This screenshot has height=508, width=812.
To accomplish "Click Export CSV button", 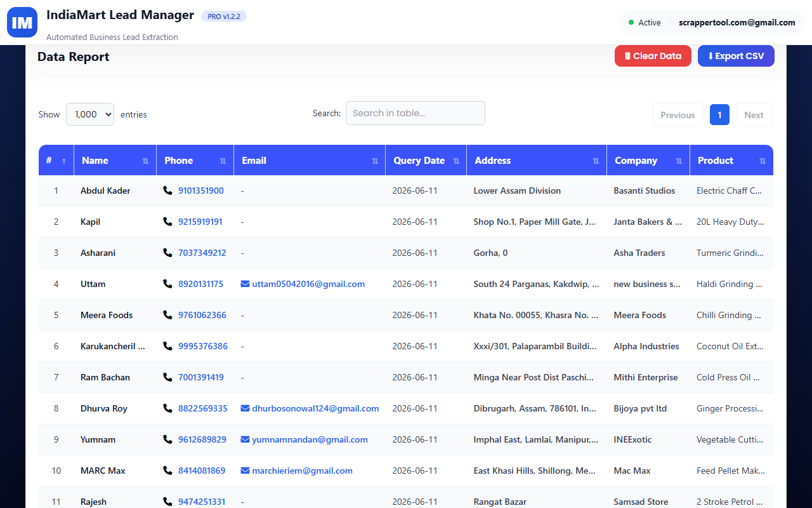I will pyautogui.click(x=736, y=56).
